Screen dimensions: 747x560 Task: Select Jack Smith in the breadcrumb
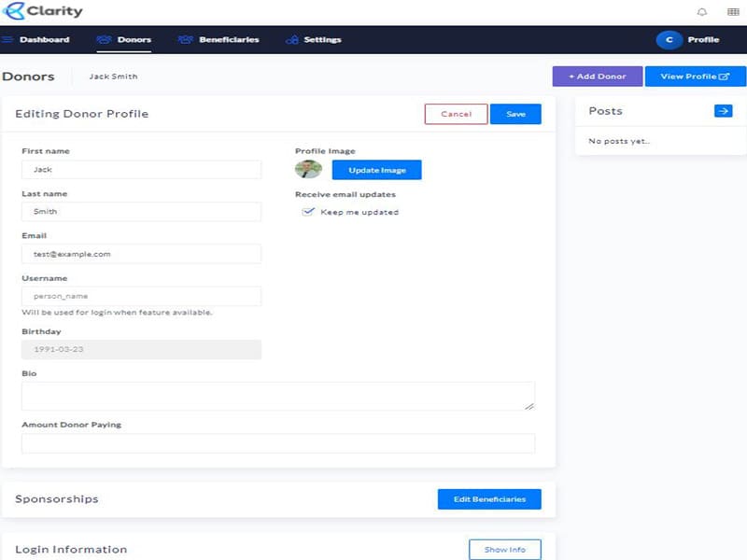pos(115,77)
